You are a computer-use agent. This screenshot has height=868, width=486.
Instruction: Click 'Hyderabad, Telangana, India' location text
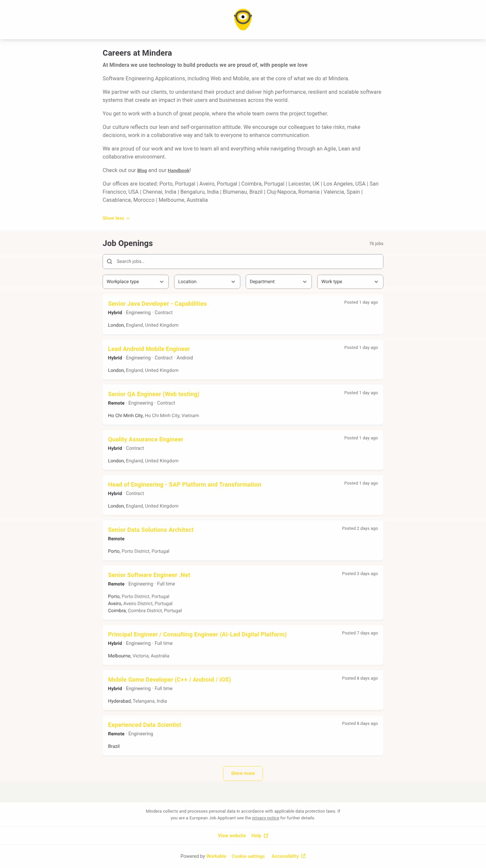point(137,701)
